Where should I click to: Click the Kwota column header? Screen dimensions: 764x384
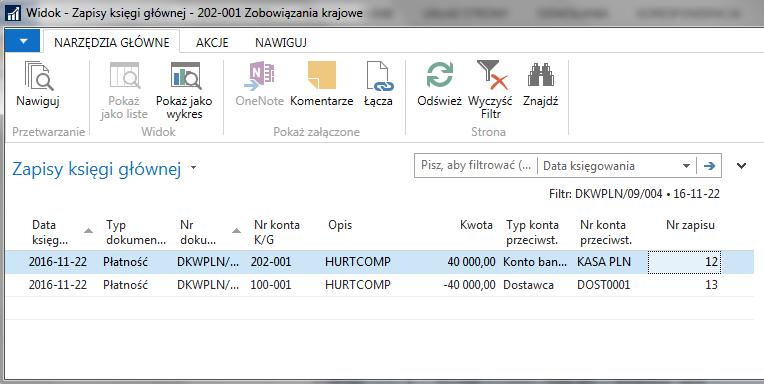(x=476, y=225)
